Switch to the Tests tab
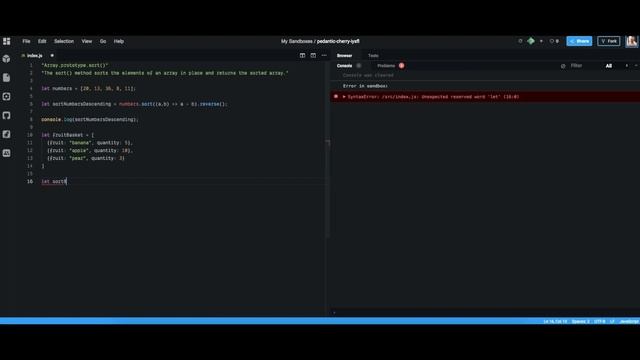The height and width of the screenshot is (360, 640). click(373, 56)
